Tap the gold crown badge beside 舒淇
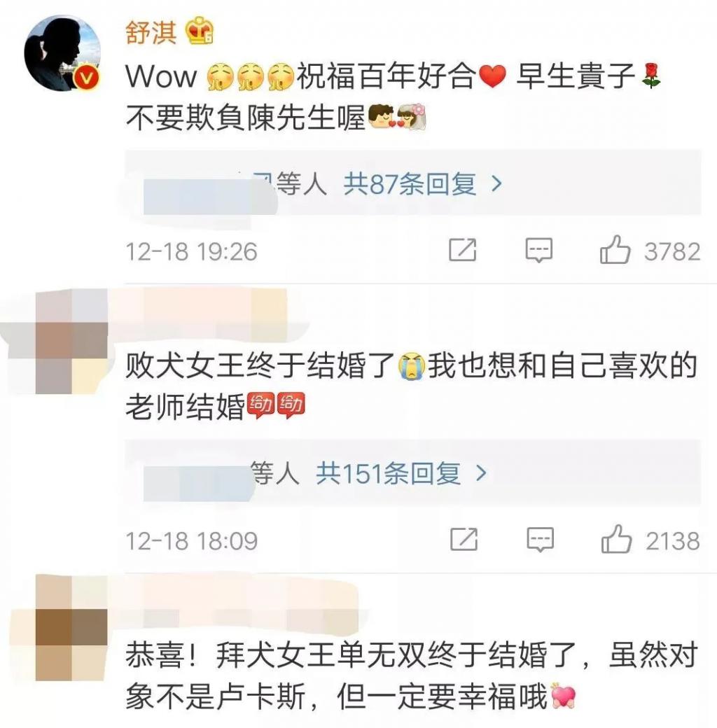The image size is (717, 728). pos(200,31)
